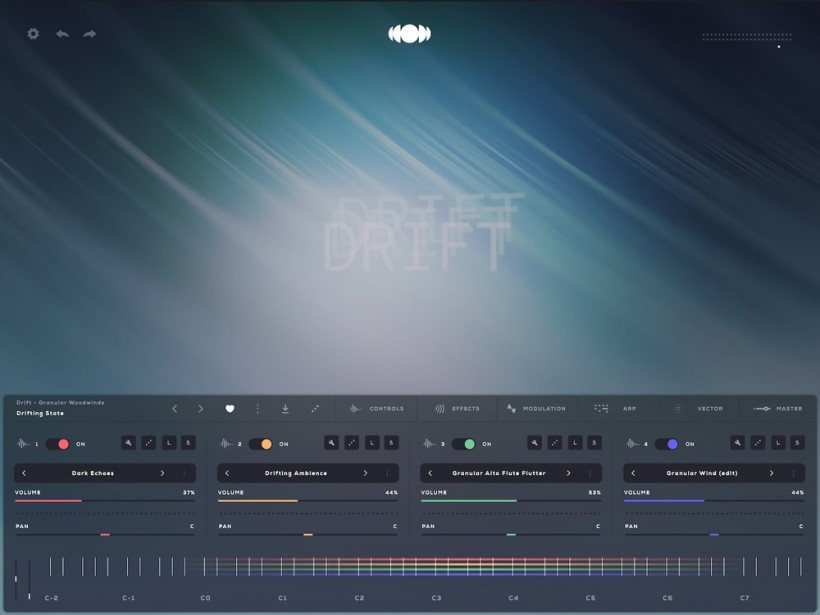
Task: Turn off layer 3 green switch
Action: coord(463,444)
